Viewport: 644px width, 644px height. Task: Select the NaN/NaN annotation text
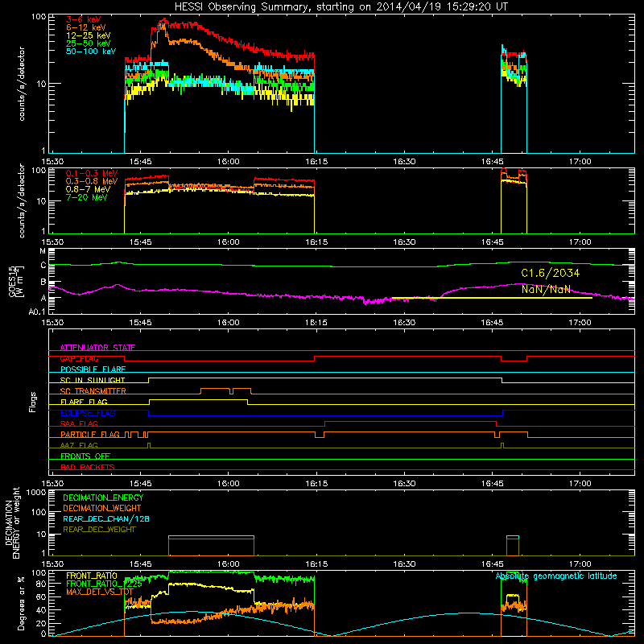546,289
